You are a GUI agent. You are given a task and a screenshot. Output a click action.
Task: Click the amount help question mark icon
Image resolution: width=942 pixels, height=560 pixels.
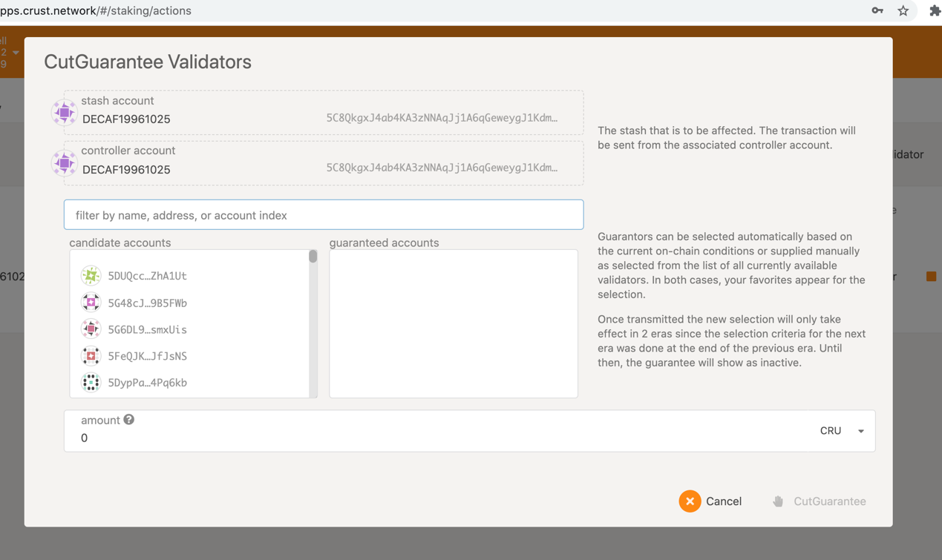[x=129, y=420]
